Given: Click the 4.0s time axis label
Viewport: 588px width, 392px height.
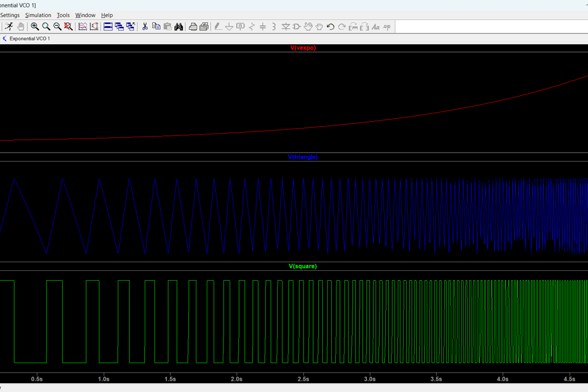Looking at the screenshot, I should click(502, 379).
